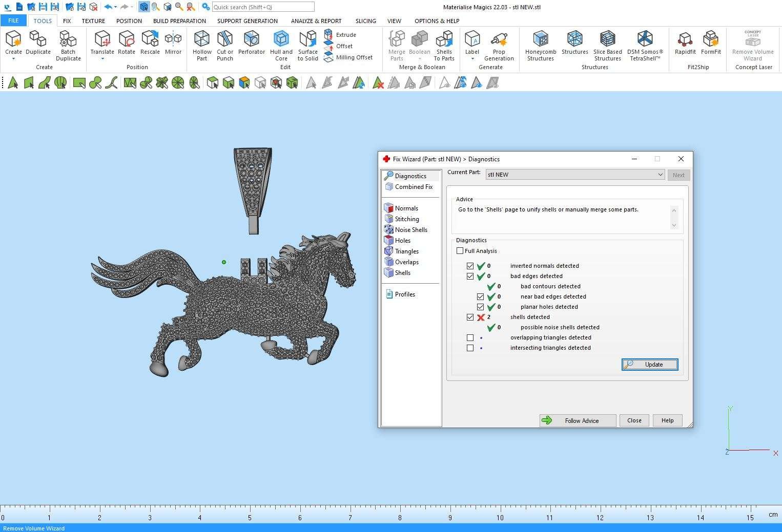Click the Update button
The image size is (782, 532).
(x=649, y=365)
